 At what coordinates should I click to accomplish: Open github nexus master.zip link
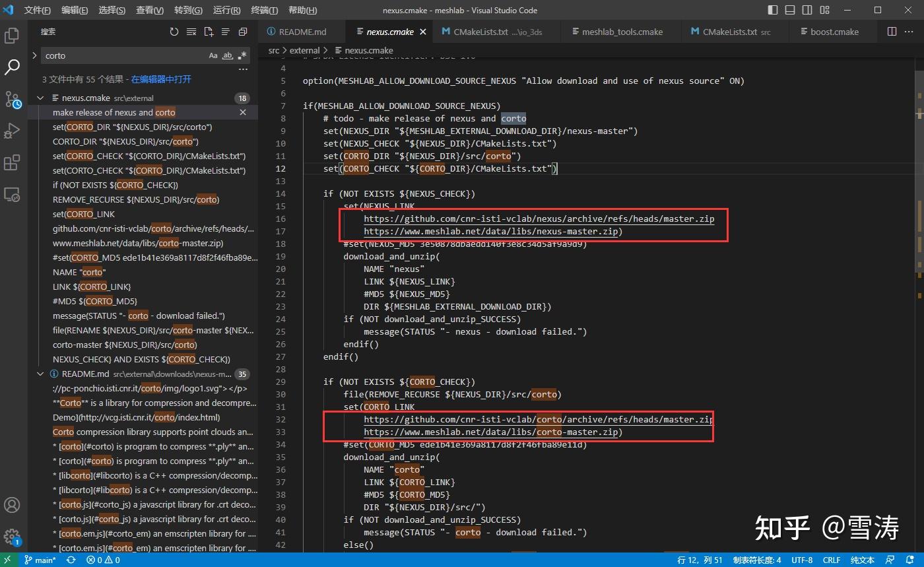(x=539, y=218)
